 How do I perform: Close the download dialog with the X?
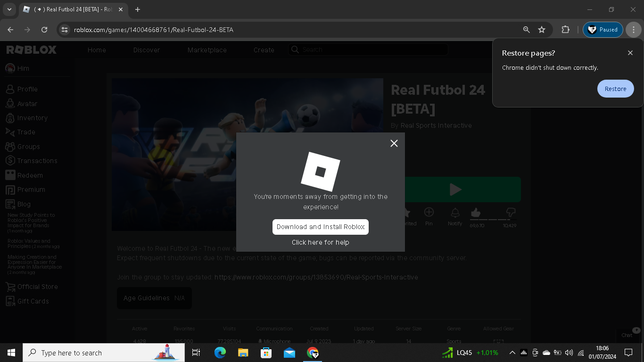click(394, 143)
